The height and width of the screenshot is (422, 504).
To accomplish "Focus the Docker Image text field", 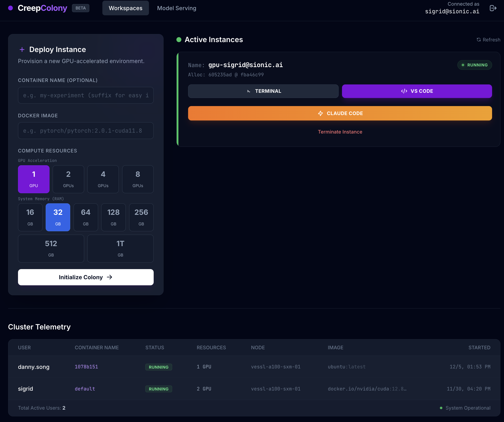I will tap(86, 131).
